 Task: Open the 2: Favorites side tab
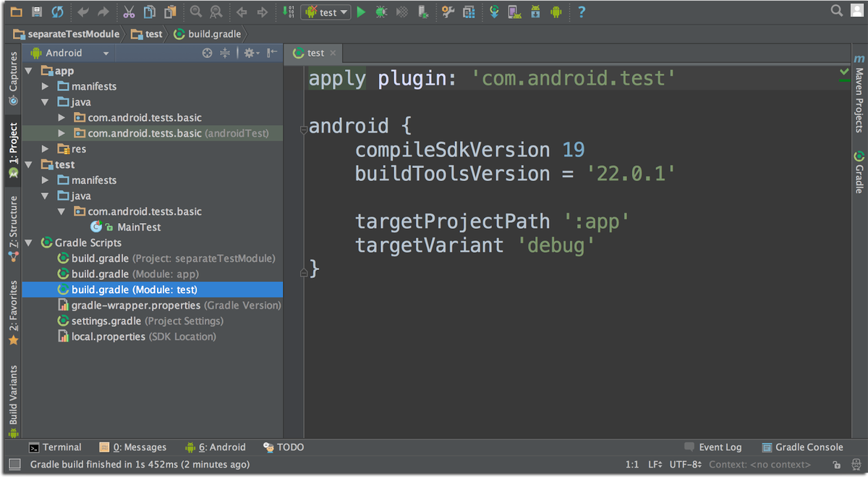point(13,313)
